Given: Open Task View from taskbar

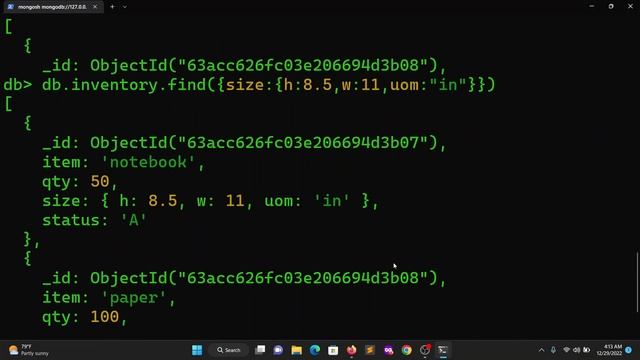Looking at the screenshot, I should pyautogui.click(x=260, y=350).
